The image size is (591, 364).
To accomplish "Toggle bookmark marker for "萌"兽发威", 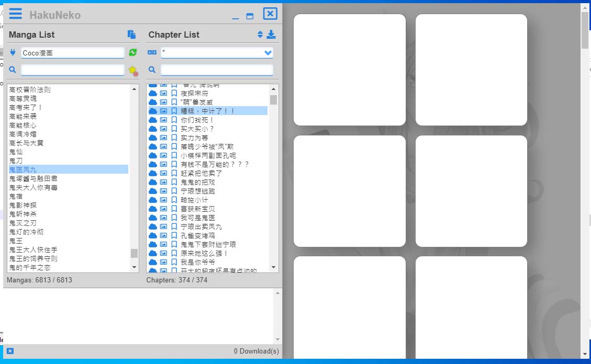I will pos(174,102).
